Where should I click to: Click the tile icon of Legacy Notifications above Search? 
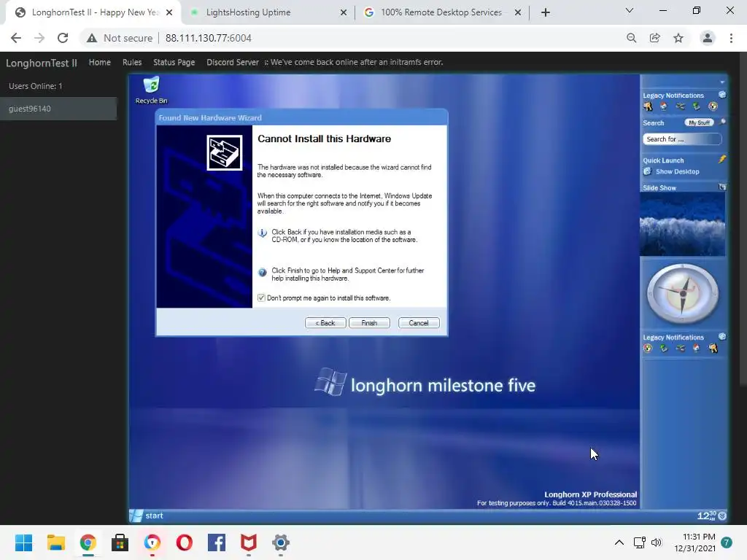[x=722, y=95]
